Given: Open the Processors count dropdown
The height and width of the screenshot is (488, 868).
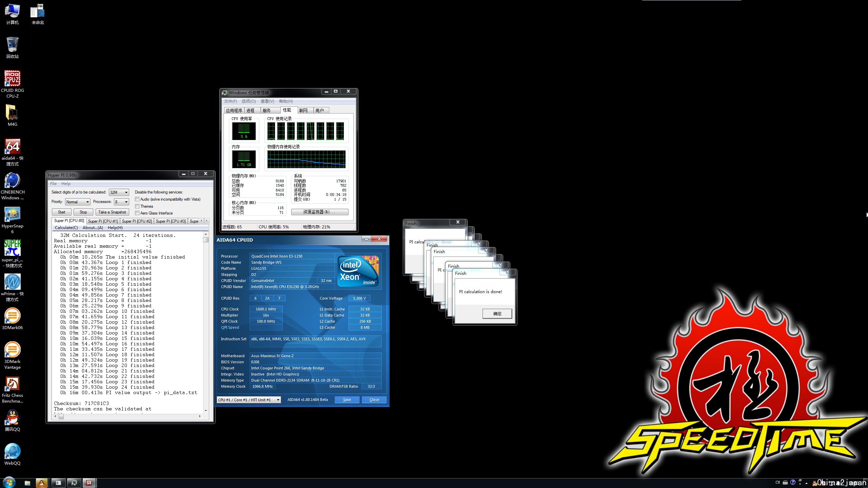Looking at the screenshot, I should [121, 202].
